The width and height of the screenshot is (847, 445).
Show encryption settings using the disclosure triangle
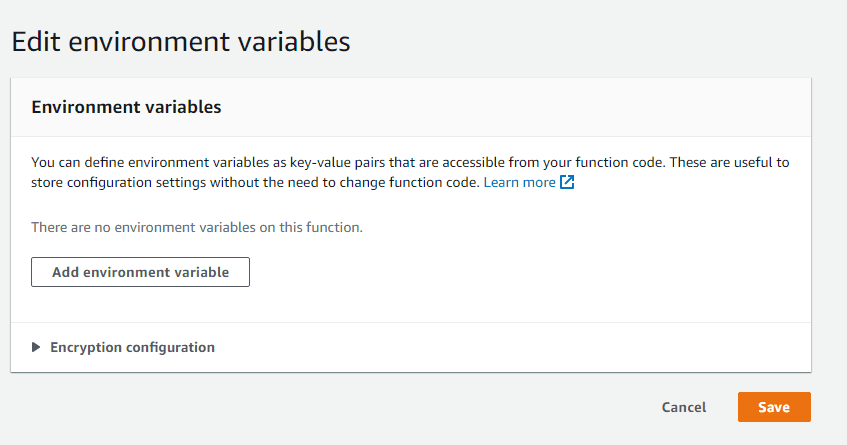point(36,347)
